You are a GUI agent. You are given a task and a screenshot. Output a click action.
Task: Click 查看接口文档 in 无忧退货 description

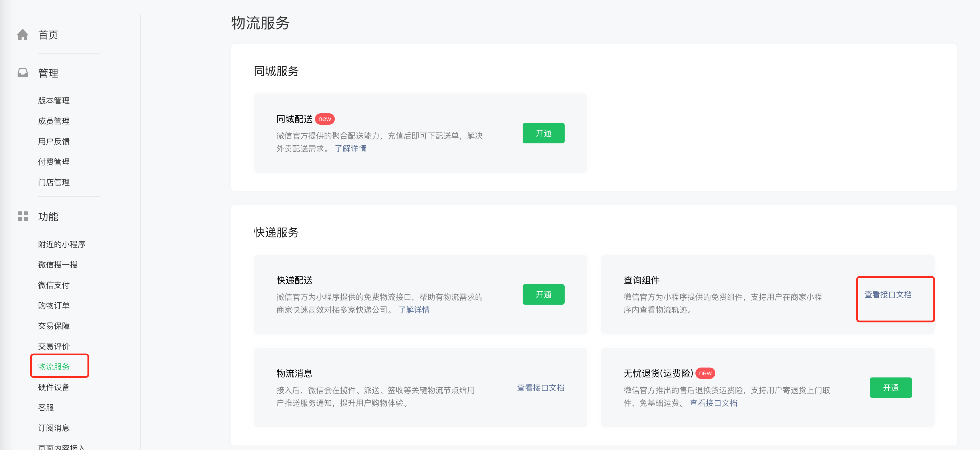[x=713, y=403]
